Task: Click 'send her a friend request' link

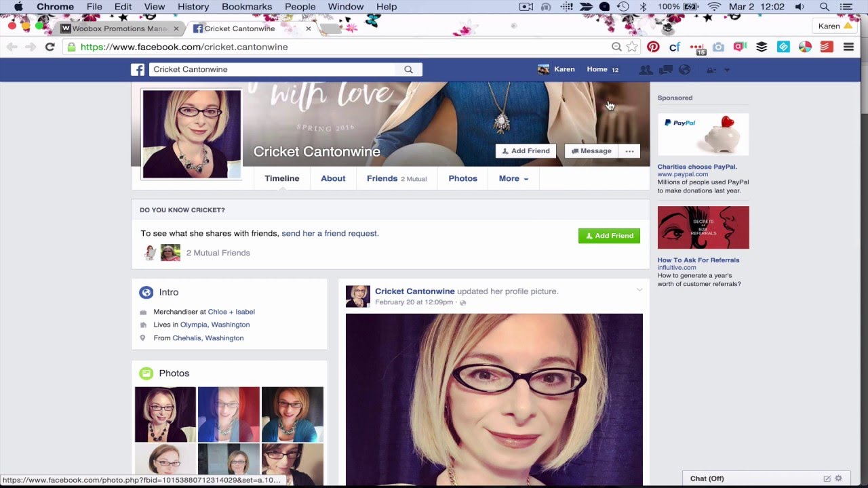Action: (x=330, y=233)
